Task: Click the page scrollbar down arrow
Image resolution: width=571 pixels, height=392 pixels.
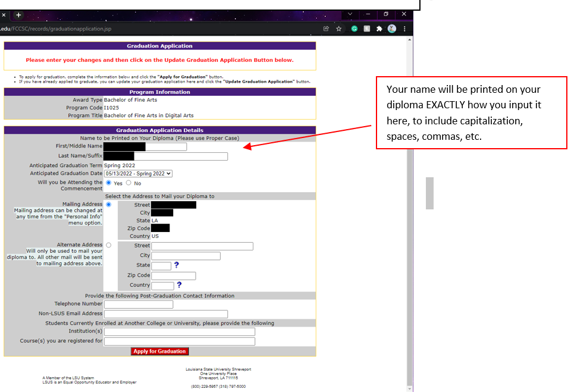Action: pyautogui.click(x=410, y=388)
